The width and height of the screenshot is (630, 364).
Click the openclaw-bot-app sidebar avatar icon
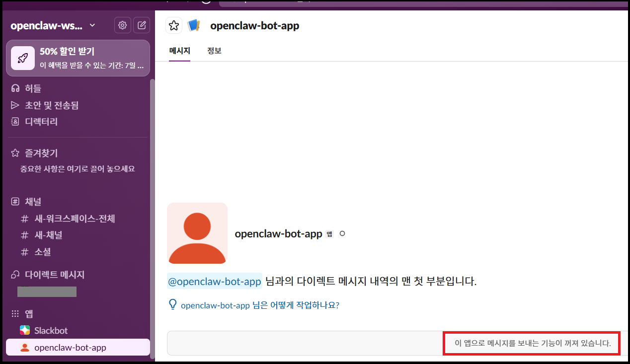coord(25,348)
